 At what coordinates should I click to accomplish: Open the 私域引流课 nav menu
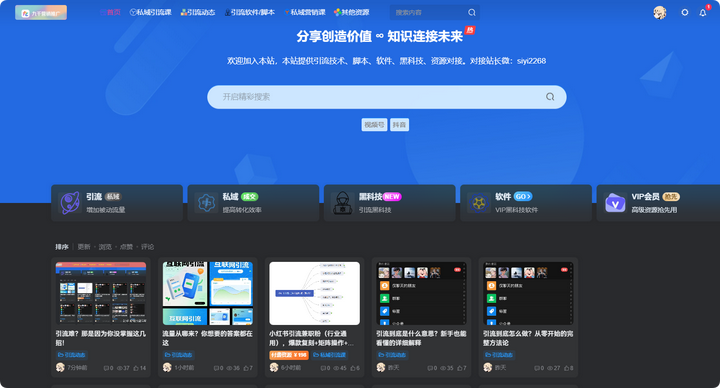(x=151, y=12)
